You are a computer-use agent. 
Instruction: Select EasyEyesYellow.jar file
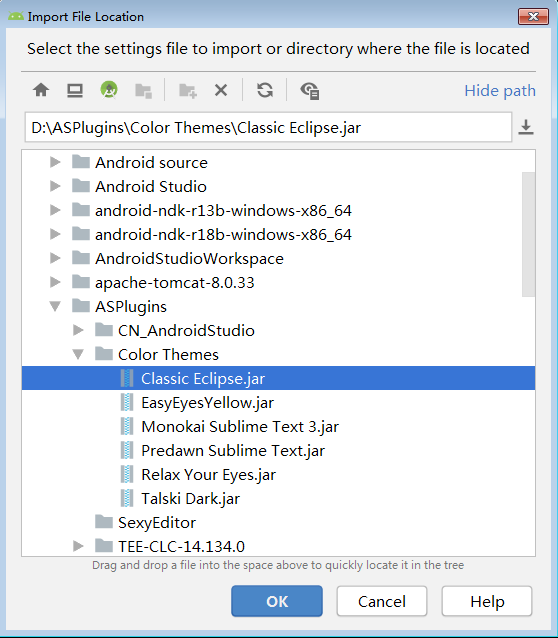(x=207, y=403)
